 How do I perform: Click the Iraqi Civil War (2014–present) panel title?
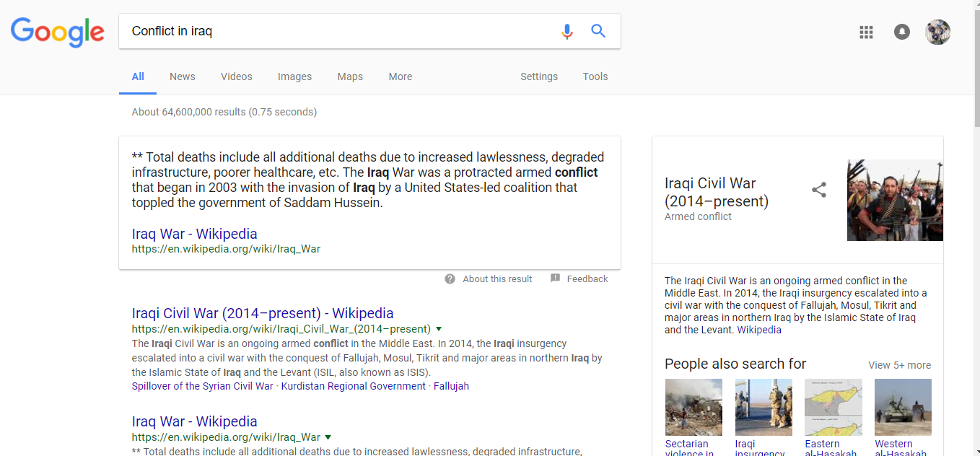coord(717,192)
